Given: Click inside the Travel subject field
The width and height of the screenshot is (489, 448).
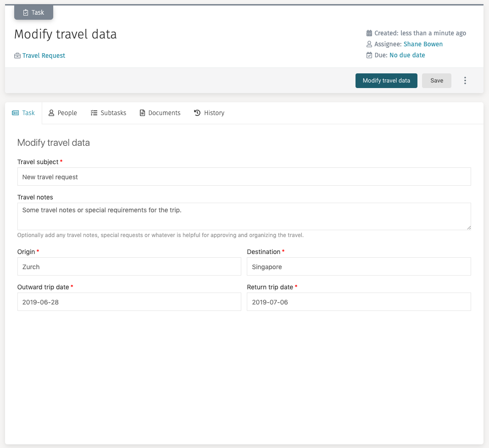Looking at the screenshot, I should click(244, 177).
